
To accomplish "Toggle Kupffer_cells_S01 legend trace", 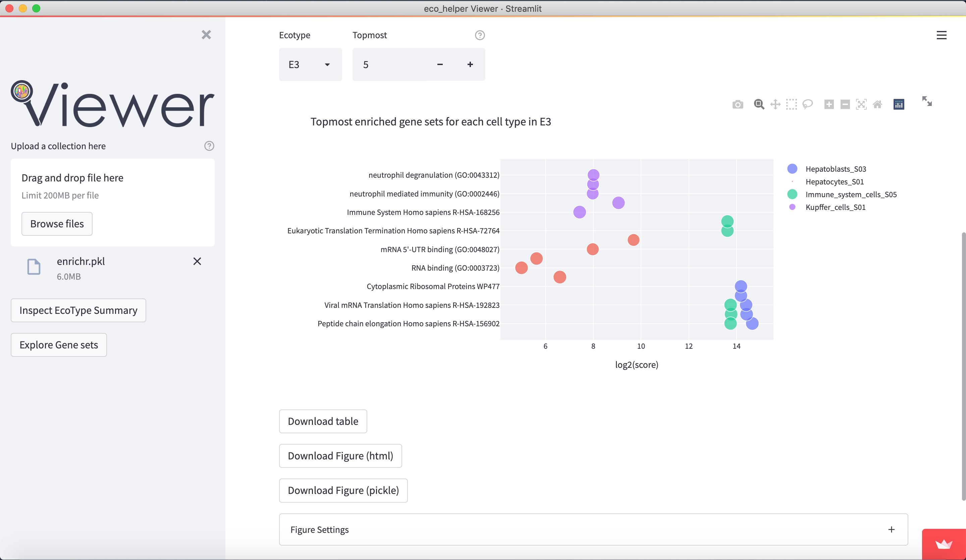I will coord(835,207).
